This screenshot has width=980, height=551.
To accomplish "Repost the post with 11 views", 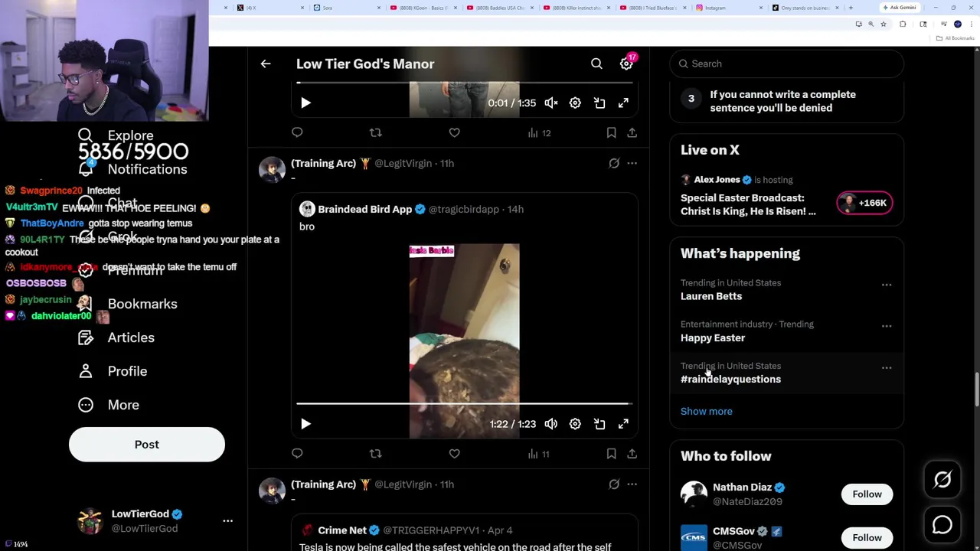I will [x=375, y=454].
